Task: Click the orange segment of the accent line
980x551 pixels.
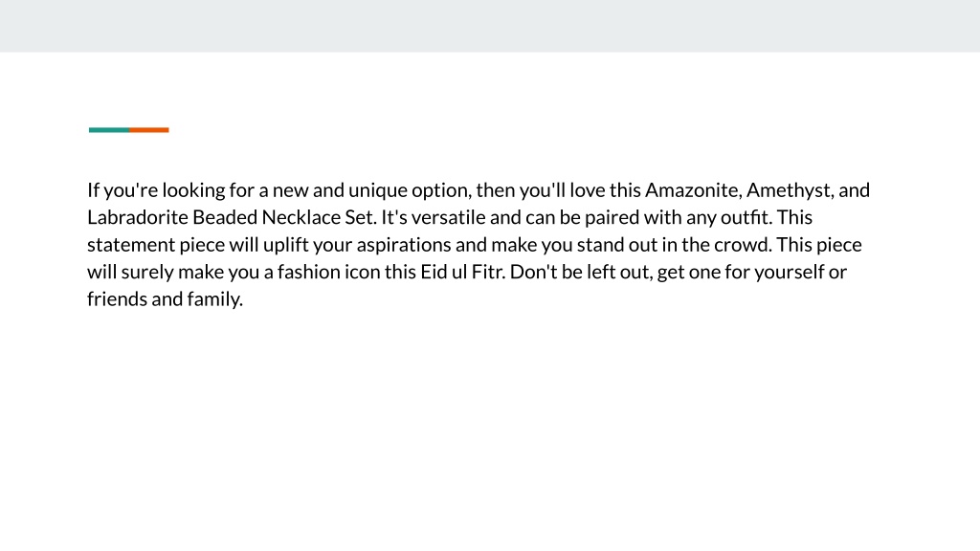Action: click(149, 130)
